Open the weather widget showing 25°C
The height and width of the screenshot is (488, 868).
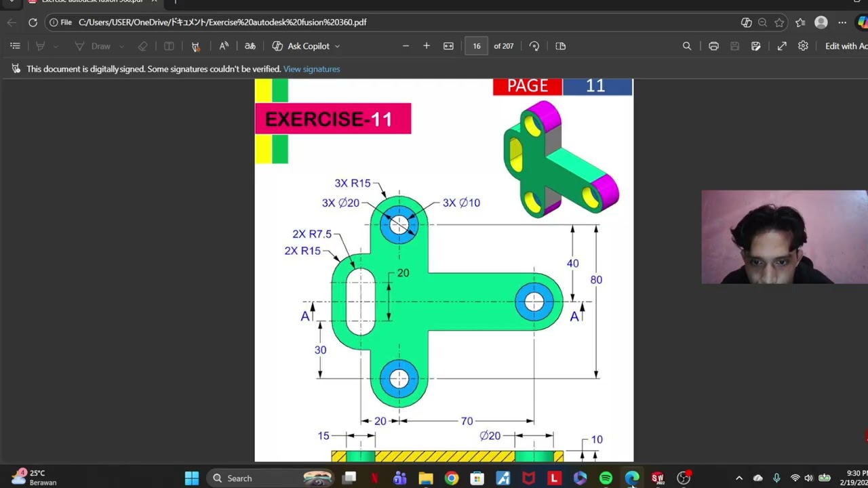pyautogui.click(x=34, y=478)
